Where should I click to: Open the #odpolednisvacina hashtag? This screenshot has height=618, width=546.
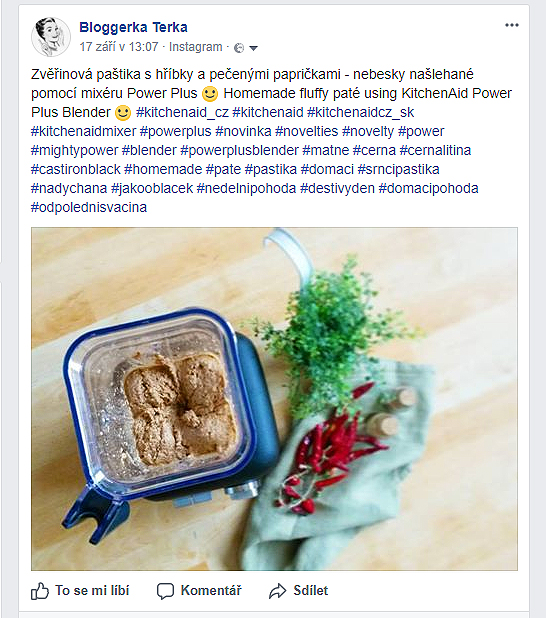(x=89, y=207)
